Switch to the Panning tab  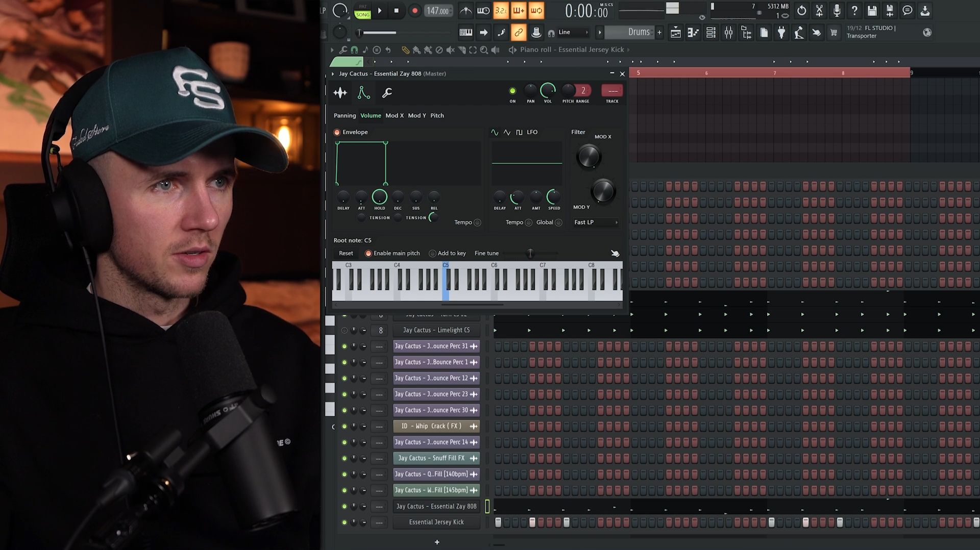click(x=345, y=115)
